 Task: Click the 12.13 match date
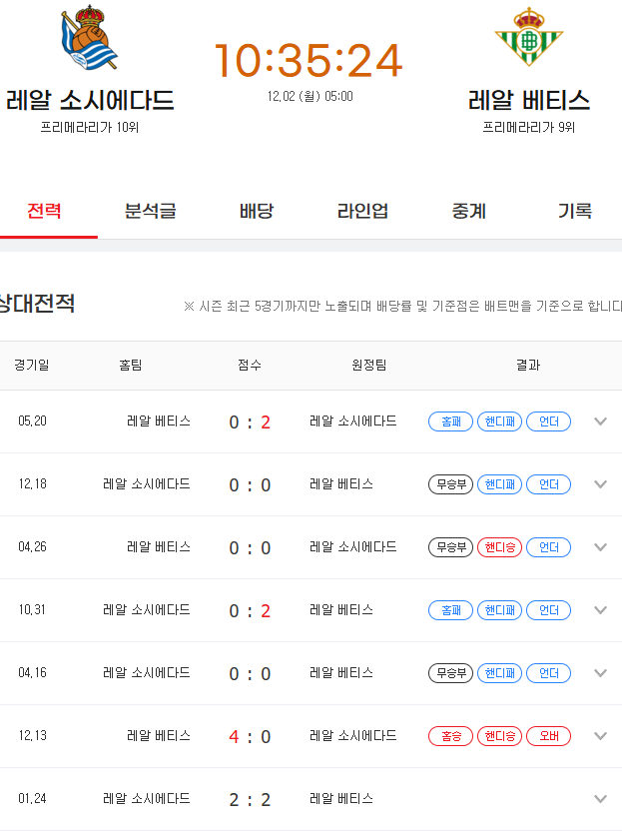point(33,736)
